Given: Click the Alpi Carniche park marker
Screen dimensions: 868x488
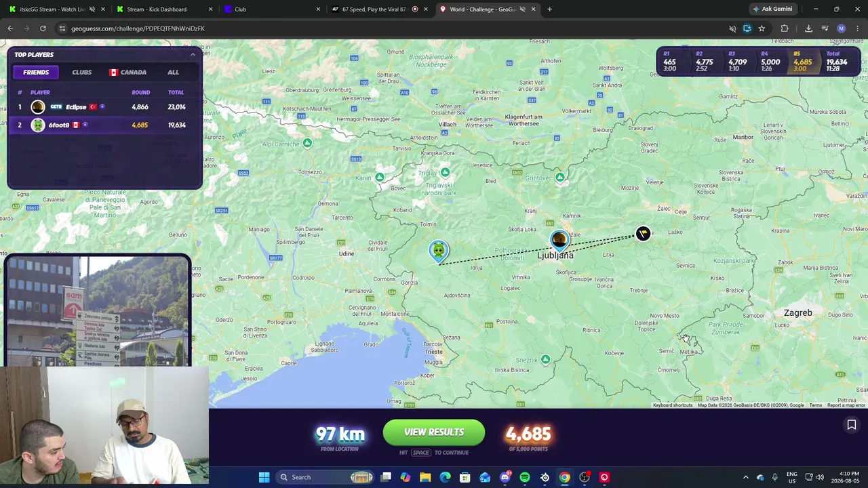Looking at the screenshot, I should [307, 143].
